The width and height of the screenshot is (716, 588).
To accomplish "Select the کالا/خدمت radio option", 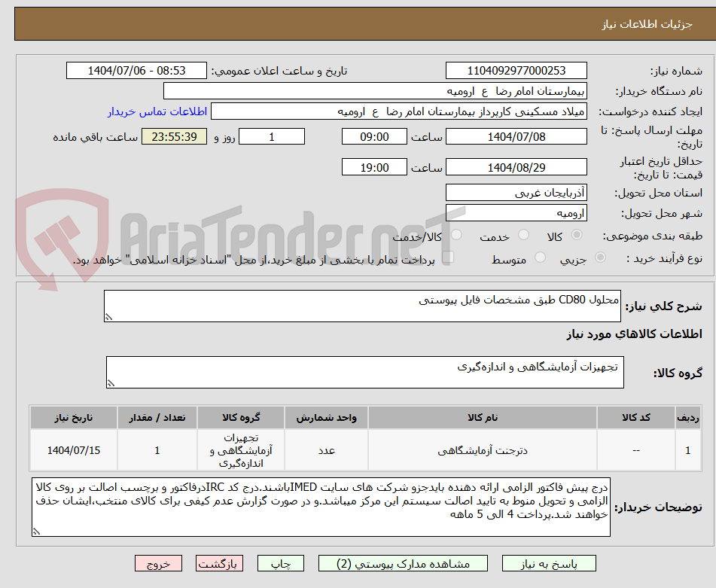I will point(456,236).
